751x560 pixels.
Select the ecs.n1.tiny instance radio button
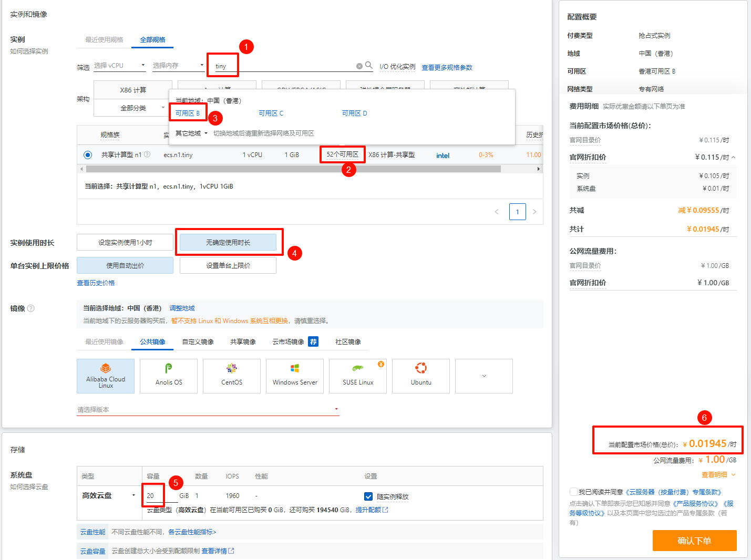[x=88, y=155]
